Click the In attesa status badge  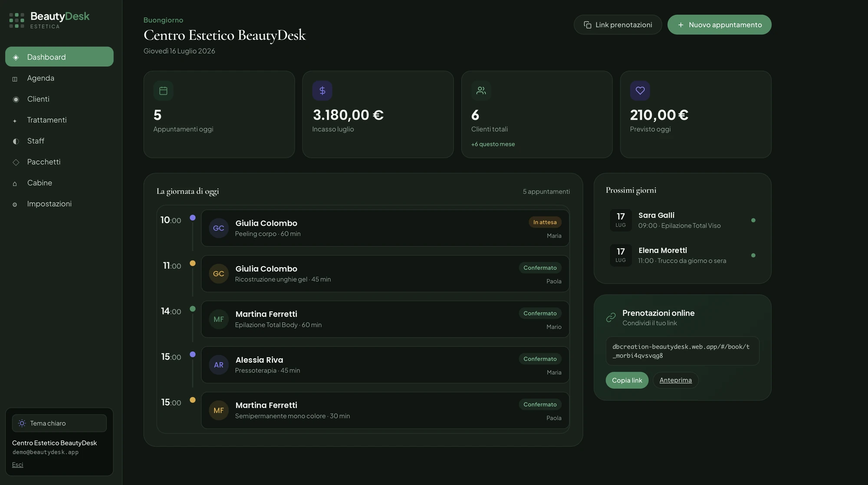[545, 222]
